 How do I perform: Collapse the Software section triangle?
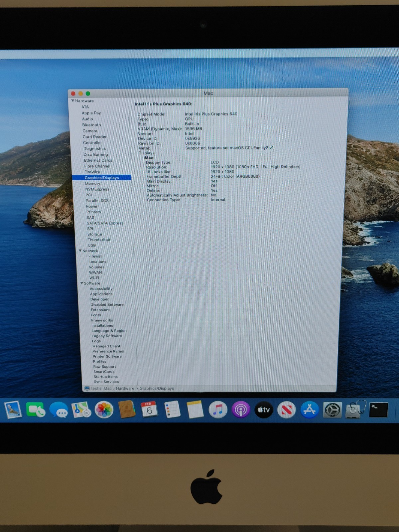[82, 283]
